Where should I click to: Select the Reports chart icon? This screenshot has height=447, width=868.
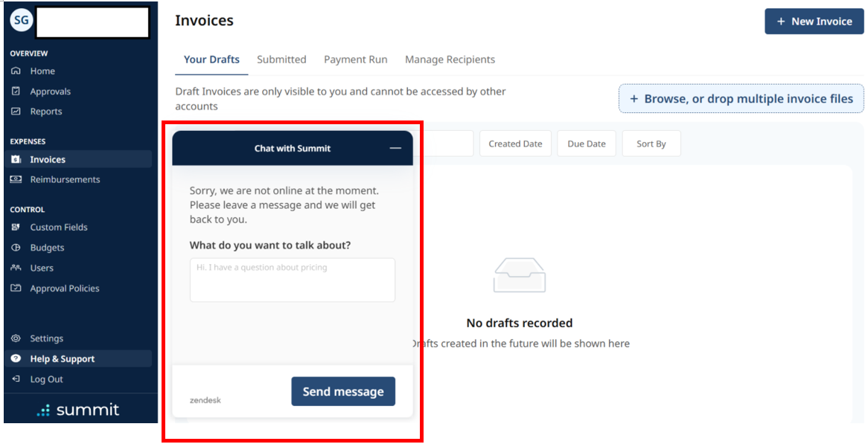click(16, 112)
